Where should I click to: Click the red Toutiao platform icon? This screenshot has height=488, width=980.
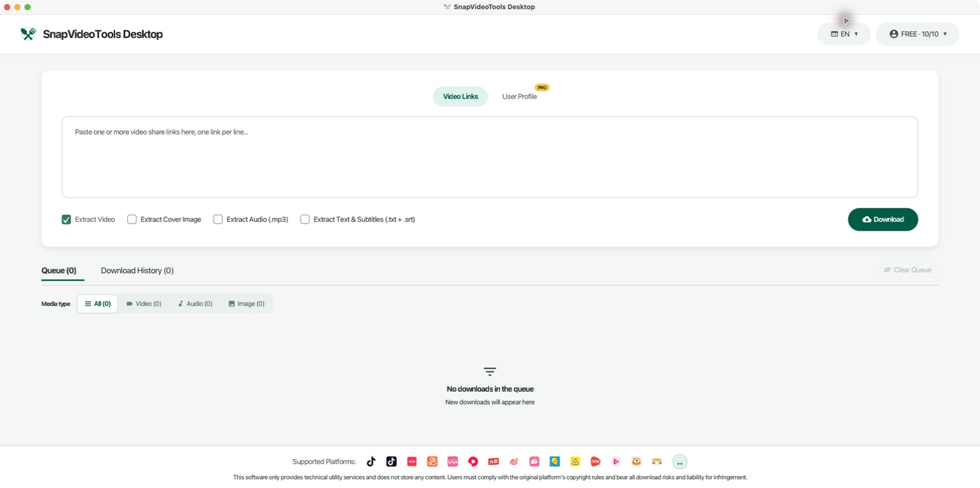(493, 461)
